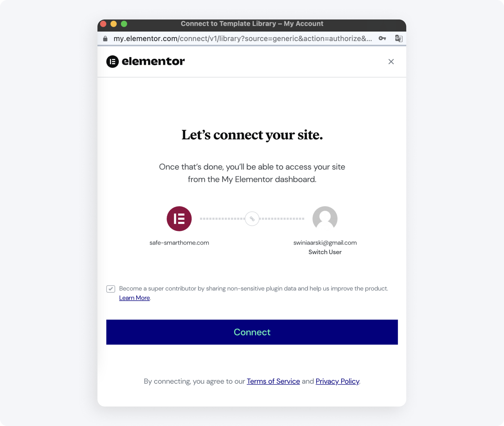Click the user avatar placeholder icon

tap(325, 218)
